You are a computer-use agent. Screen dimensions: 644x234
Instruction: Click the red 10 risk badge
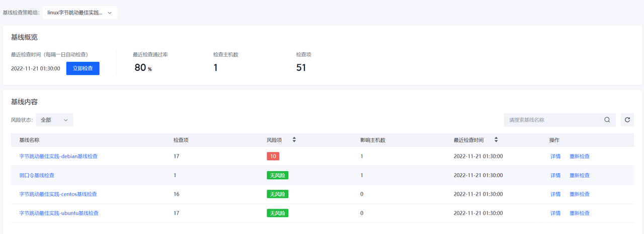coord(273,157)
